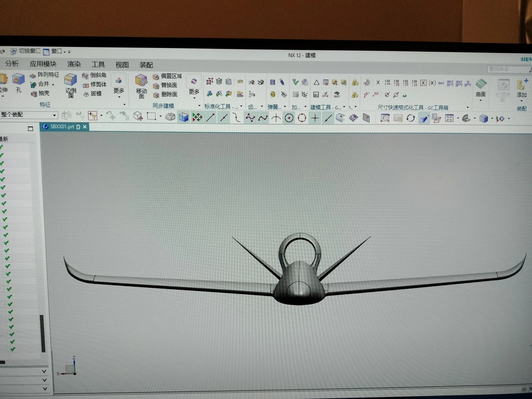This screenshot has width=532, height=399.
Task: Expand the 合并 dropdown arrow
Action: pos(53,84)
